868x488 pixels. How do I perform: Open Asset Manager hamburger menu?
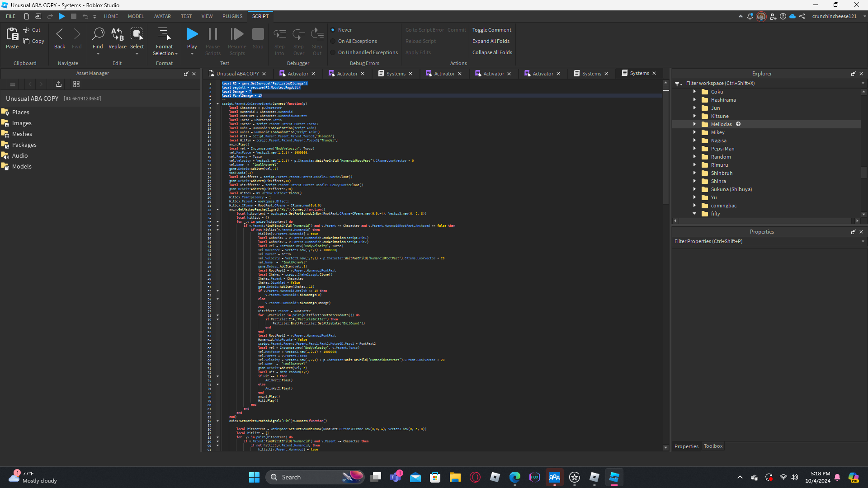13,84
